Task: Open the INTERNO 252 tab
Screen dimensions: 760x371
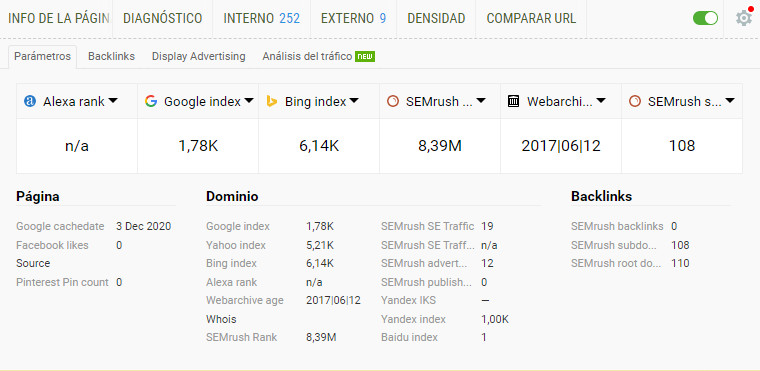Action: [x=262, y=18]
